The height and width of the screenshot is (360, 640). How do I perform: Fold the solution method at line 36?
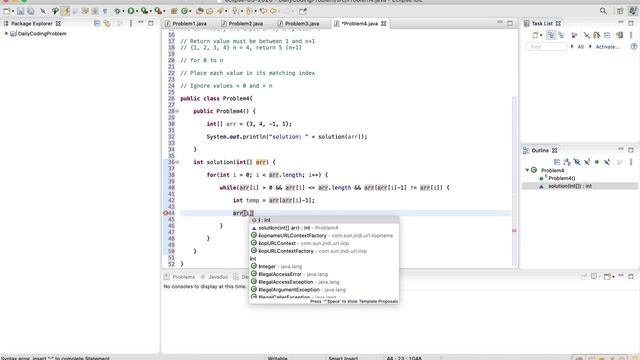click(x=177, y=162)
